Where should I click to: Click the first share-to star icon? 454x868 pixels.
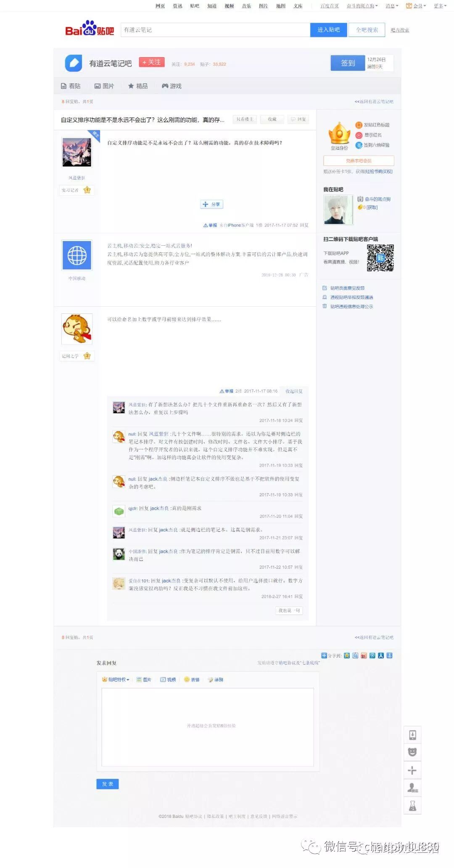pos(347,655)
